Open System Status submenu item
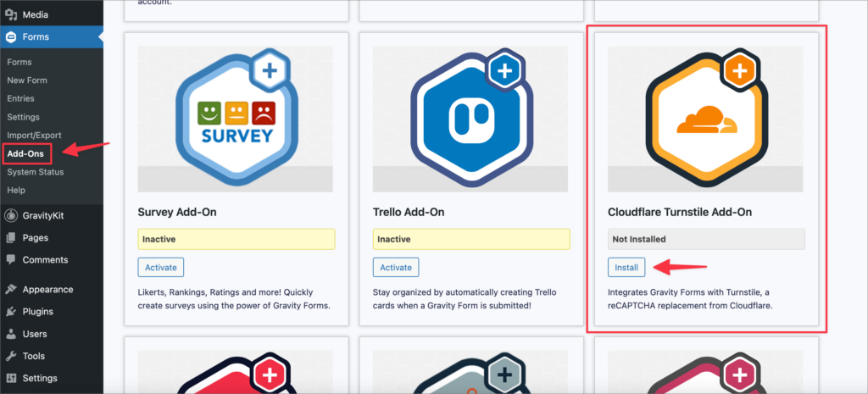The image size is (868, 394). click(36, 172)
